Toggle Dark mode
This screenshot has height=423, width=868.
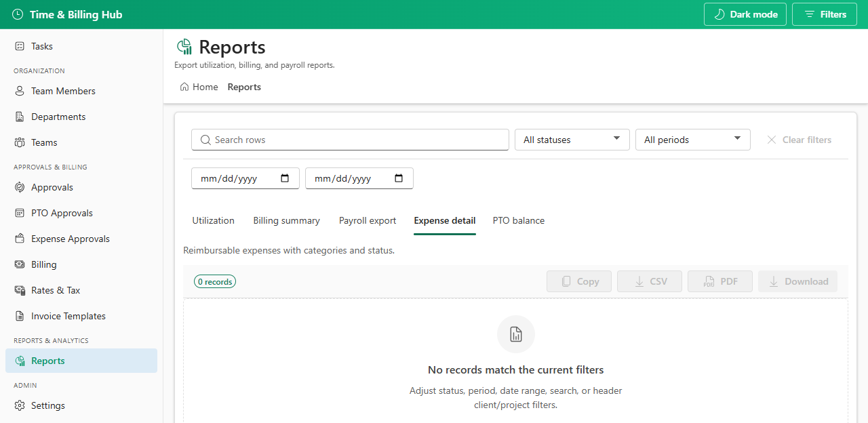click(x=745, y=14)
